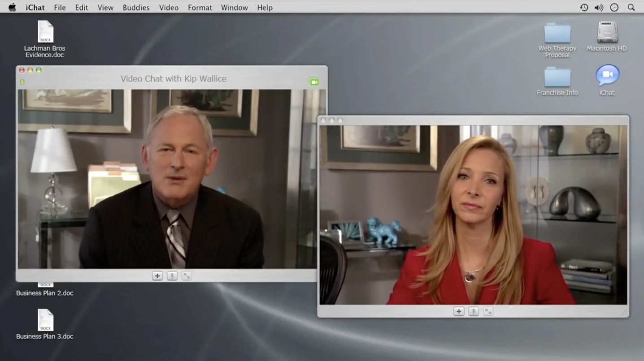The height and width of the screenshot is (361, 644).
Task: Mute the microphone under the blonde woman's video
Action: point(474,311)
